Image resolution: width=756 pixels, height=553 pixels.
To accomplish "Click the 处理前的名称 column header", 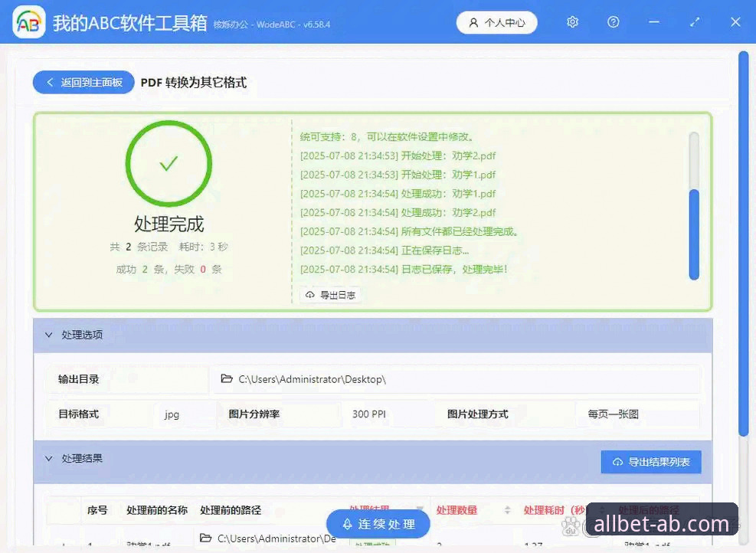I will (157, 510).
